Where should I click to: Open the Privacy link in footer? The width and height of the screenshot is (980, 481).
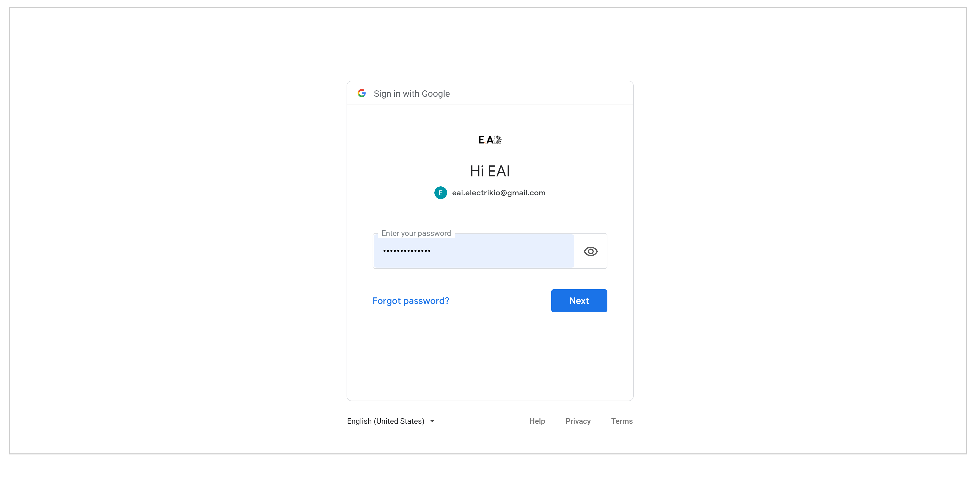(x=578, y=421)
